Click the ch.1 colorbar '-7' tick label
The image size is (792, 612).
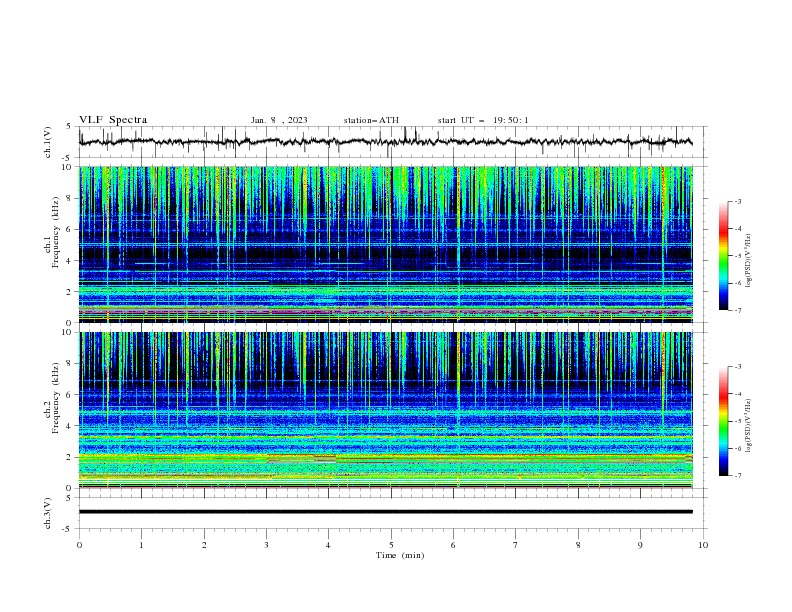(738, 310)
